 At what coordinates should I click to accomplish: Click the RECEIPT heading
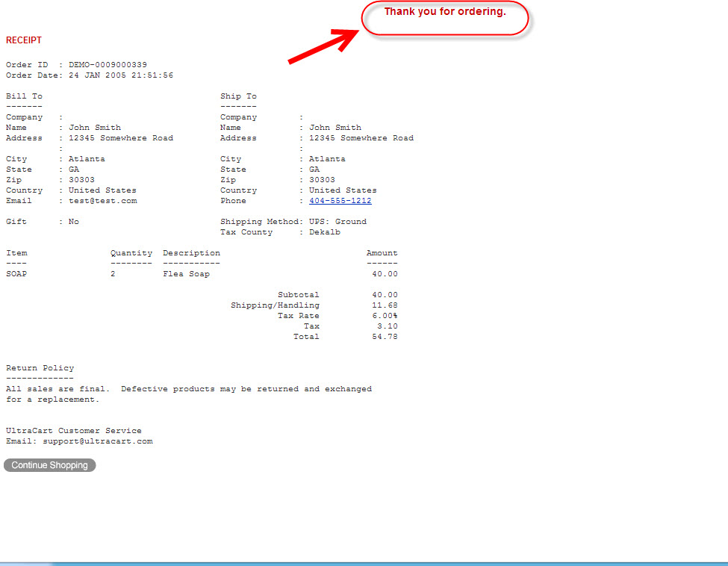[x=24, y=40]
